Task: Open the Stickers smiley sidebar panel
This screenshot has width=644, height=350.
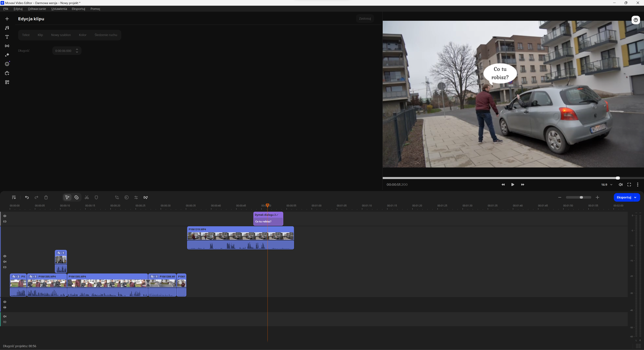Action: [x=7, y=64]
